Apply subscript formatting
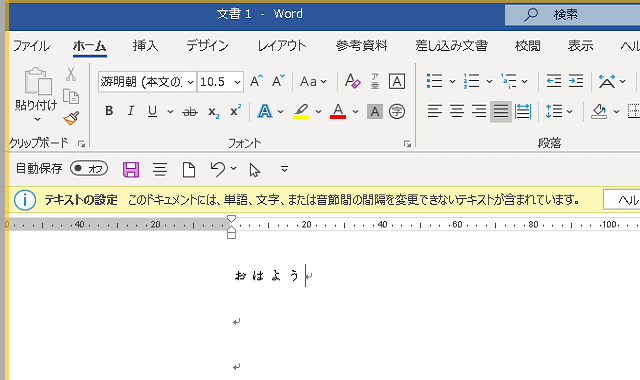 213,111
